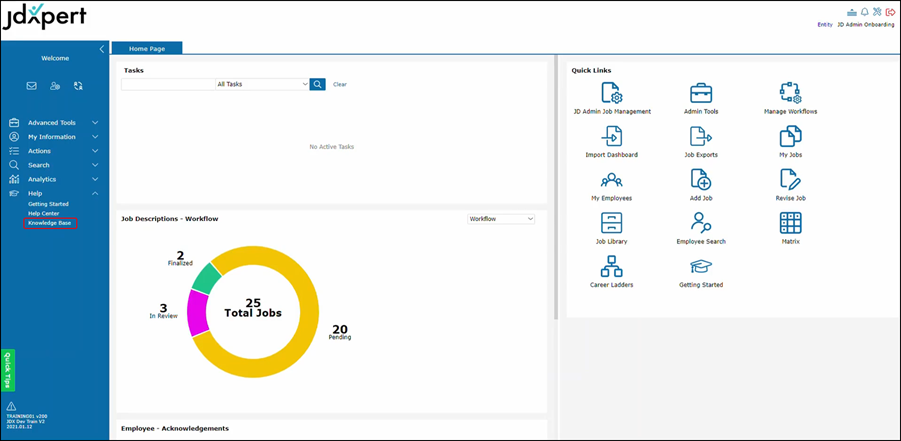Viewport: 901px width, 441px height.
Task: Open the All Tasks dropdown
Action: (x=263, y=85)
